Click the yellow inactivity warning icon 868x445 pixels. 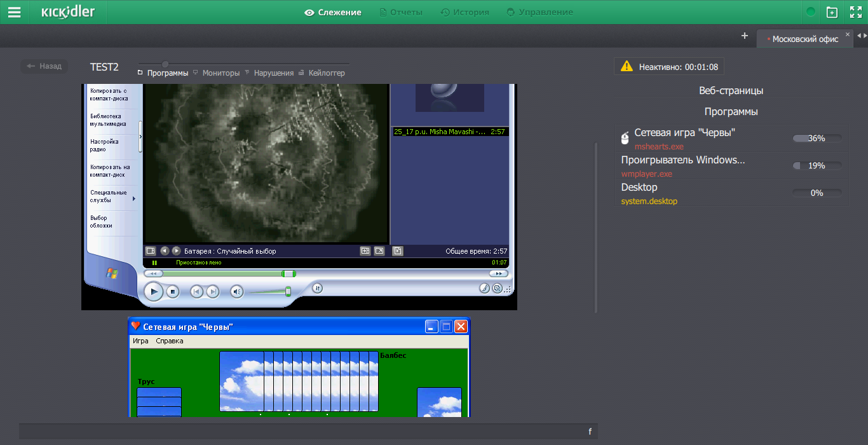point(627,66)
